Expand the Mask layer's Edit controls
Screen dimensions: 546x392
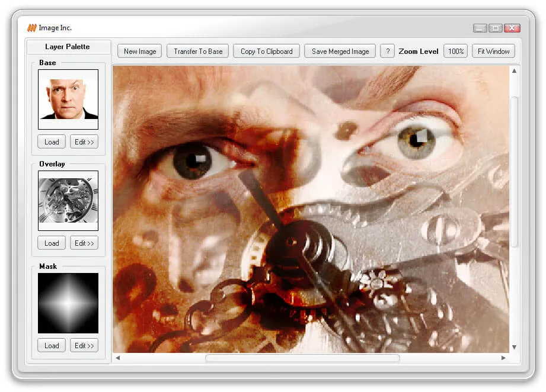pos(84,345)
